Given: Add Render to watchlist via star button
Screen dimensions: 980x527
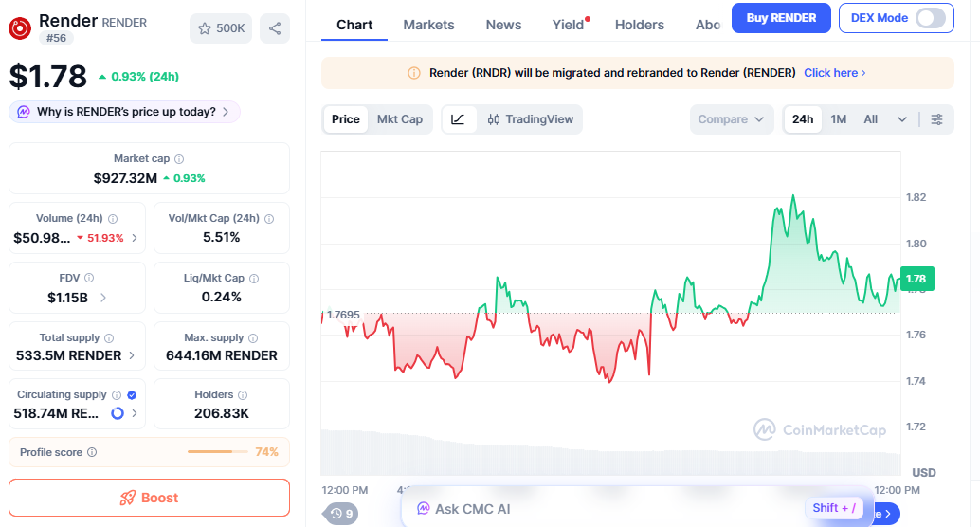Looking at the screenshot, I should coord(221,28).
